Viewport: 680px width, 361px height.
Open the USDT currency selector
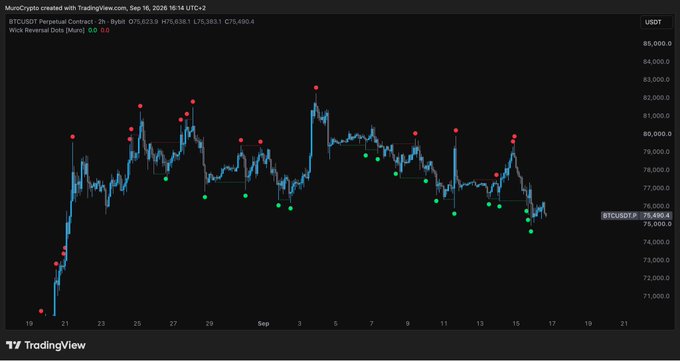click(x=656, y=22)
